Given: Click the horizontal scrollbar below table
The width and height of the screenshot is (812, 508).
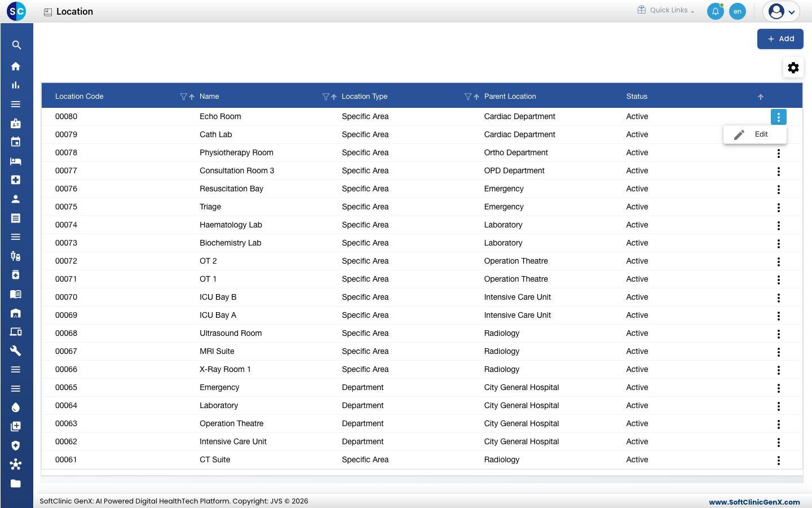Looking at the screenshot, I should [422, 479].
